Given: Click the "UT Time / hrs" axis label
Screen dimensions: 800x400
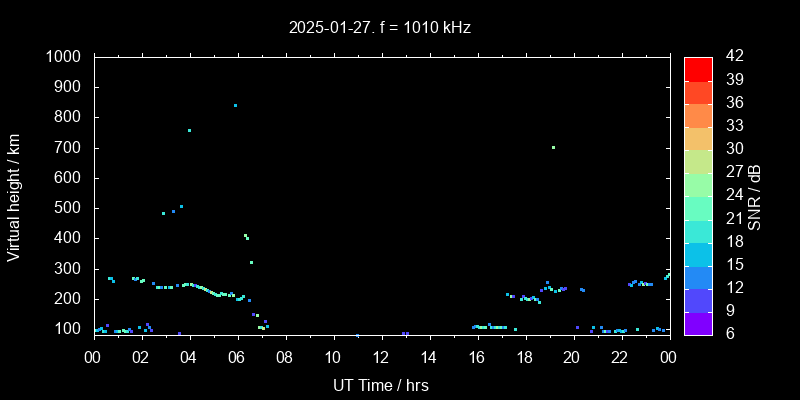Looking at the screenshot, I should (380, 384).
